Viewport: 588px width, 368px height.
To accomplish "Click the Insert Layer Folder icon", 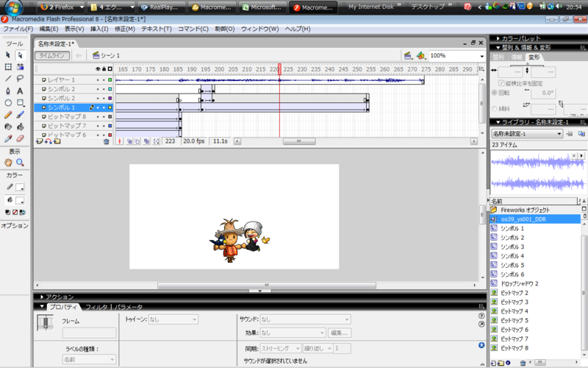I will [x=57, y=141].
